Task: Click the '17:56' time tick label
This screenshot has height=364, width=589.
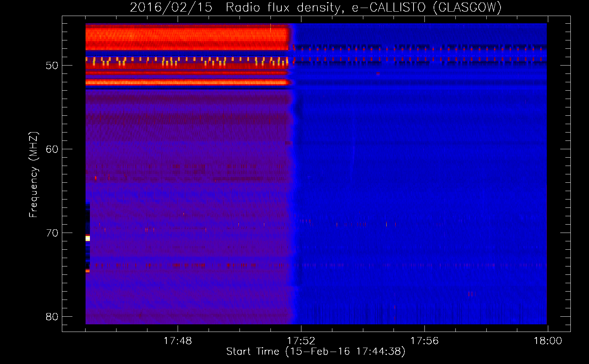Action: pyautogui.click(x=424, y=341)
